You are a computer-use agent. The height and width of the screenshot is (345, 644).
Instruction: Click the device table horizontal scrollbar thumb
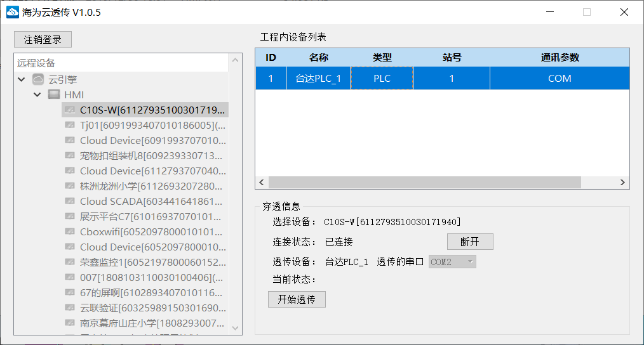click(425, 182)
